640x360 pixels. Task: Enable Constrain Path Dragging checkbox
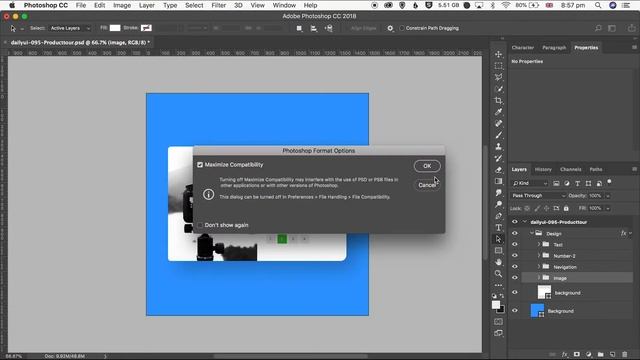pos(402,28)
